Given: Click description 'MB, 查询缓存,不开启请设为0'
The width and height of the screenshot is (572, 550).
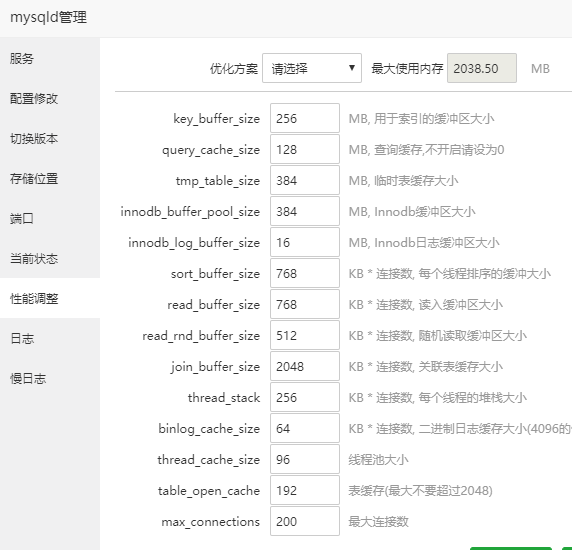Looking at the screenshot, I should click(426, 150).
